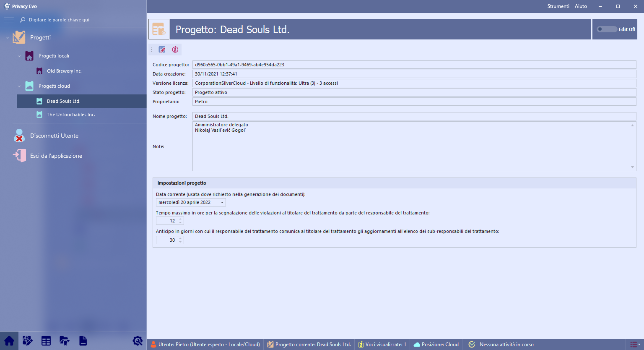The height and width of the screenshot is (350, 644).
Task: Click the Stato progetto field
Action: (414, 92)
